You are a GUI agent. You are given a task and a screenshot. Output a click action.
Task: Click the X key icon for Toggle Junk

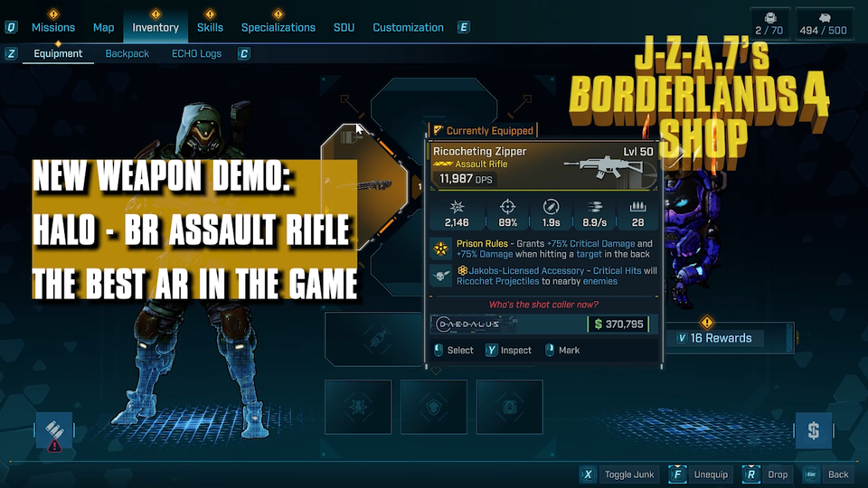[588, 474]
